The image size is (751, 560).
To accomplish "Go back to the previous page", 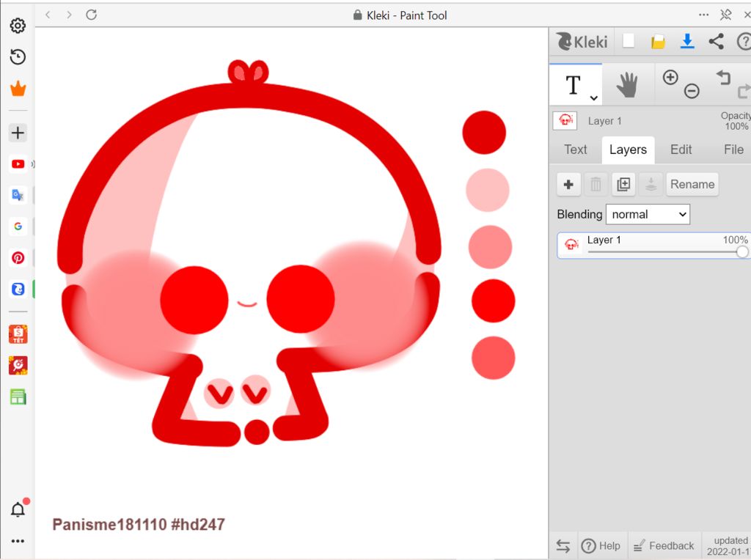I will point(48,15).
